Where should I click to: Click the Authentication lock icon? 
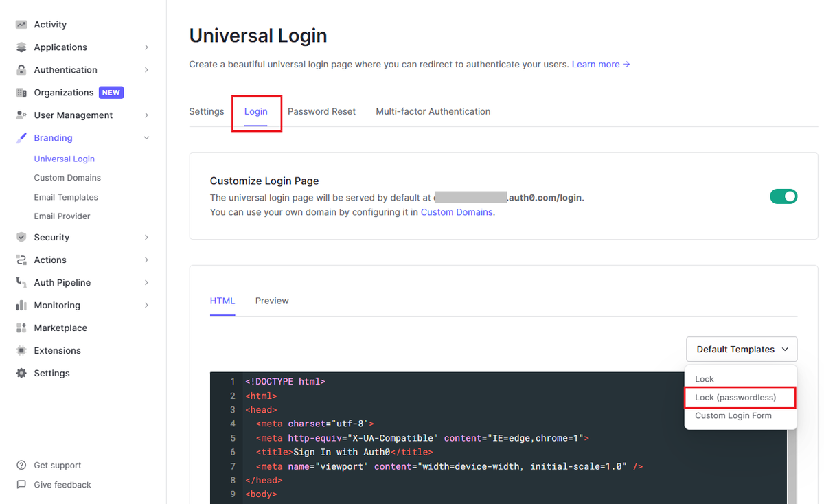pos(21,70)
